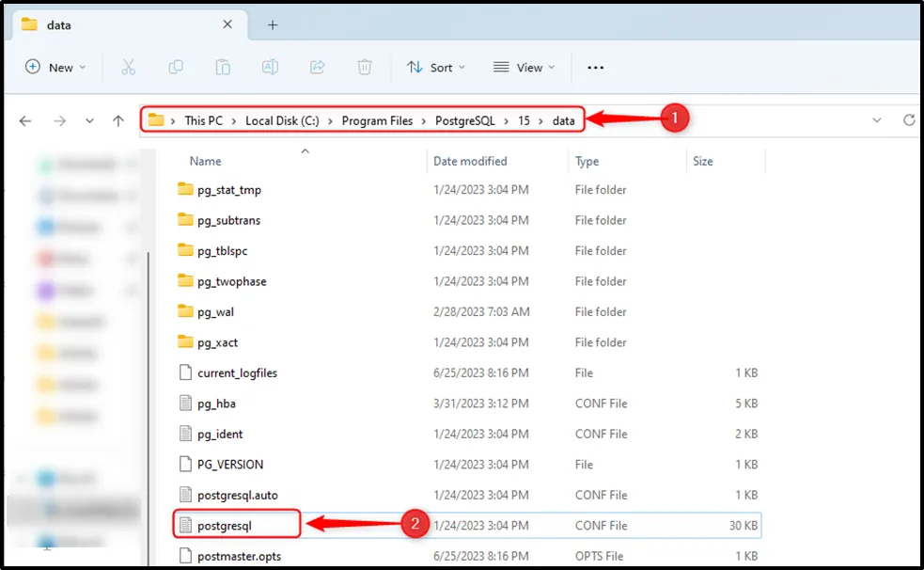
Task: Click PostgreSQL in the address path
Action: pos(464,120)
